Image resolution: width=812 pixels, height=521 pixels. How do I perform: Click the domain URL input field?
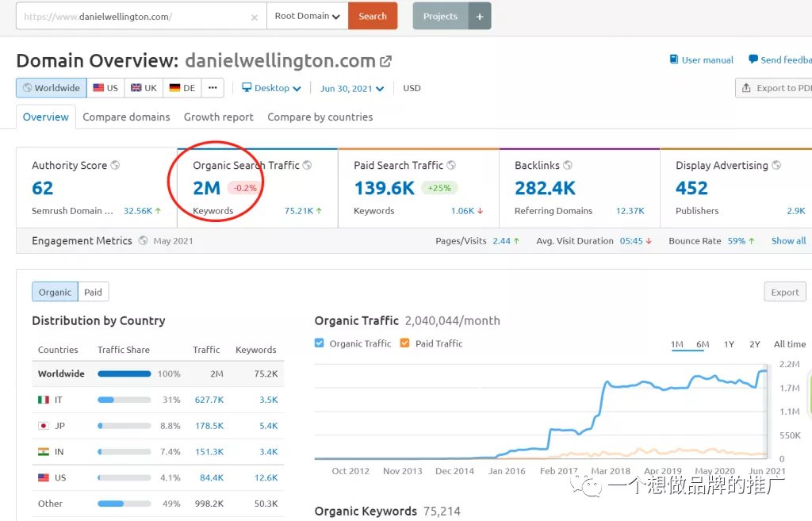[x=141, y=16]
